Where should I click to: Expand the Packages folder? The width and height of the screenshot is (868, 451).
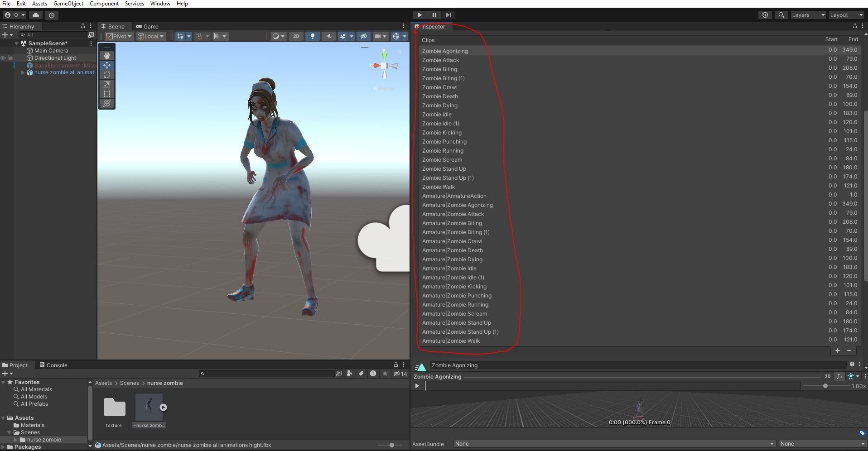pyautogui.click(x=3, y=447)
